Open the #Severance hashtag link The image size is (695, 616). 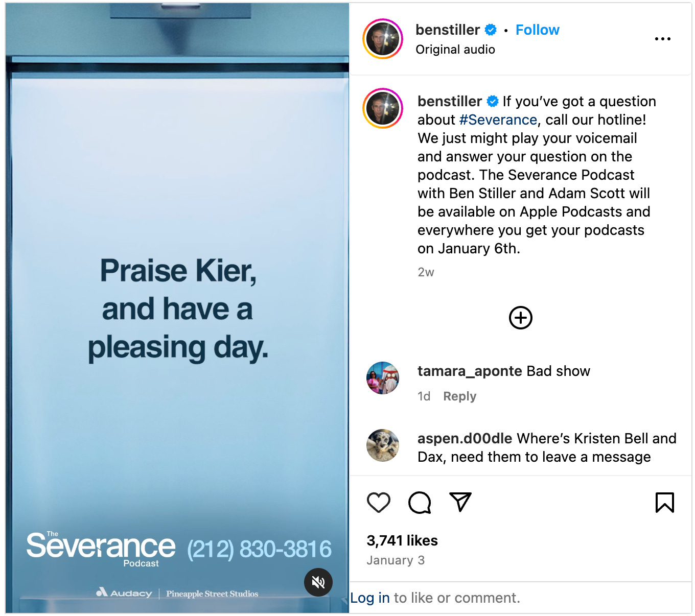[x=498, y=120]
